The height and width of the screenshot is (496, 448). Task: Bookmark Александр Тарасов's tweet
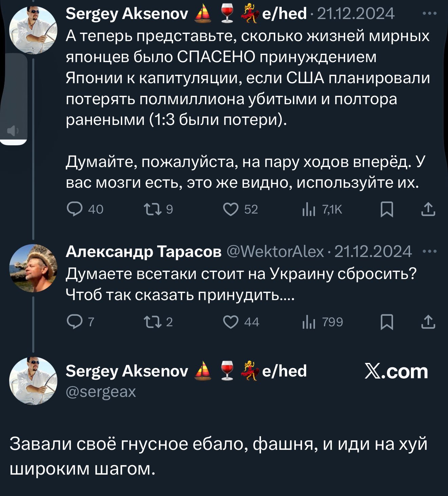tap(387, 322)
